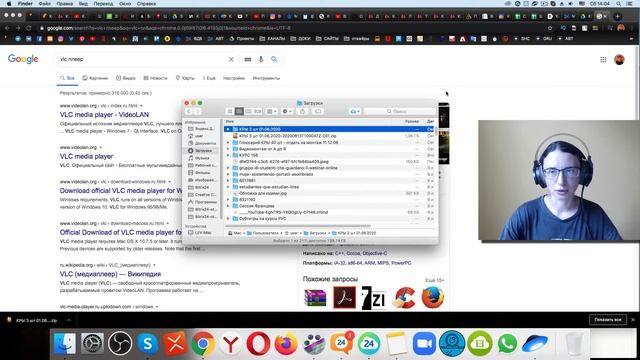Launch Zoom from the Dock
The image size is (640, 360).
pos(424,343)
